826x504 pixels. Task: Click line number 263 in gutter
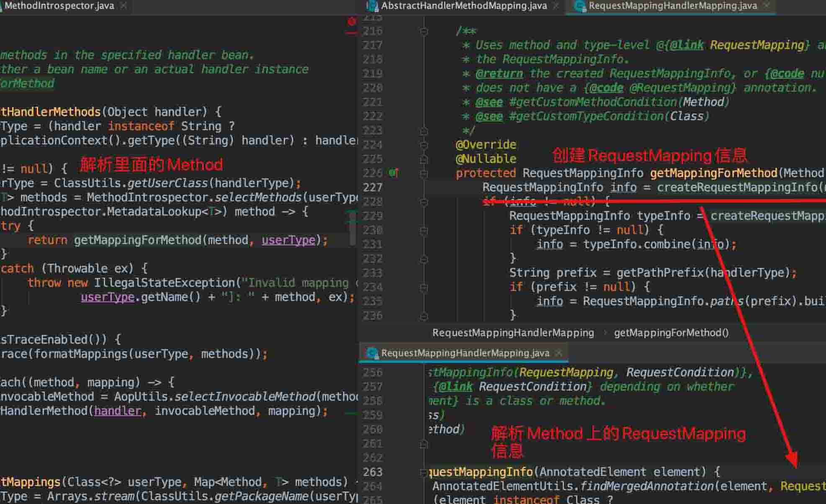click(373, 472)
